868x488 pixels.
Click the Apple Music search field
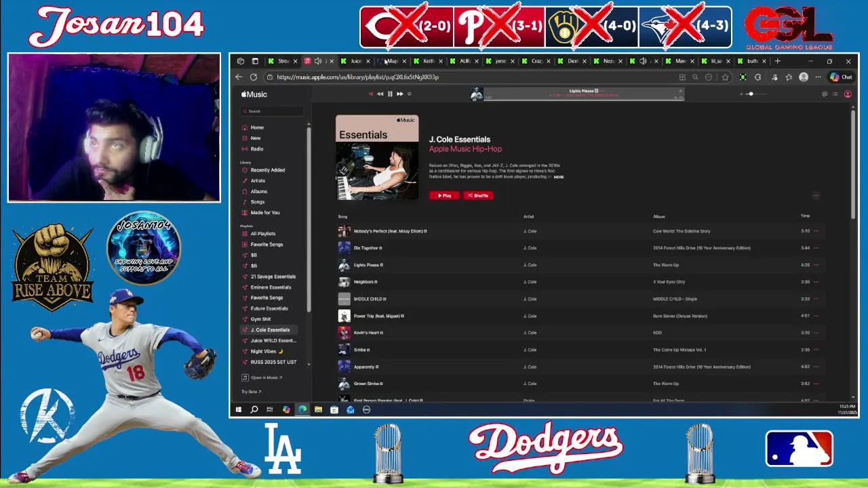273,111
